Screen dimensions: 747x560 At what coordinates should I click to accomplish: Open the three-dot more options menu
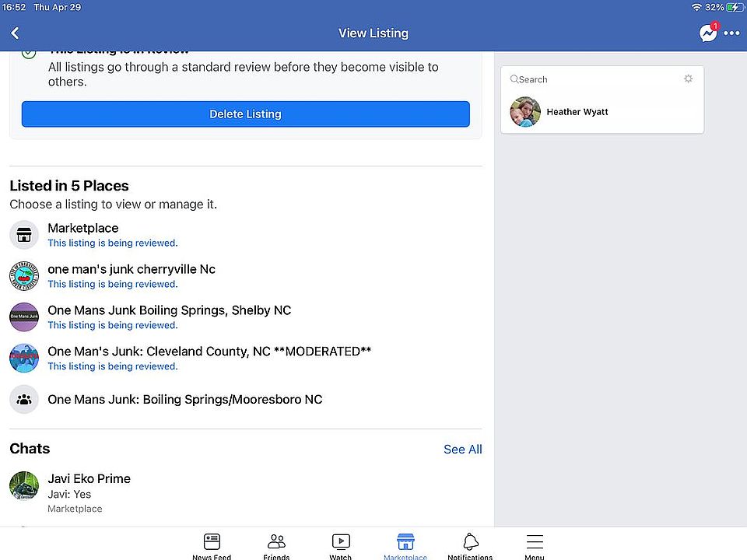[731, 33]
